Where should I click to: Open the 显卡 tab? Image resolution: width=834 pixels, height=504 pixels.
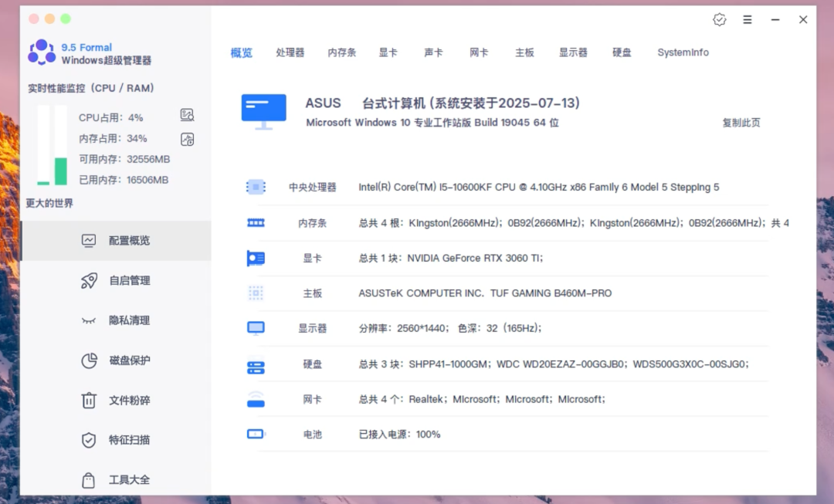(388, 52)
